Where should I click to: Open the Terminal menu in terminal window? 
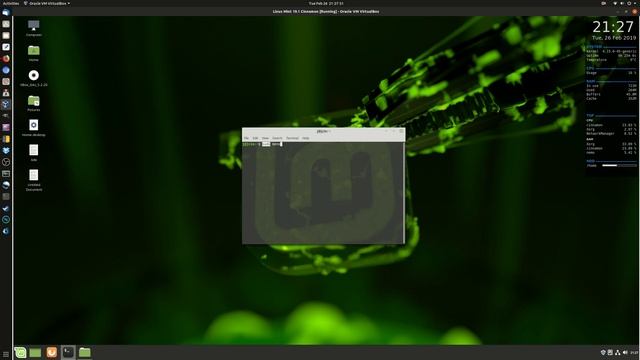click(292, 138)
